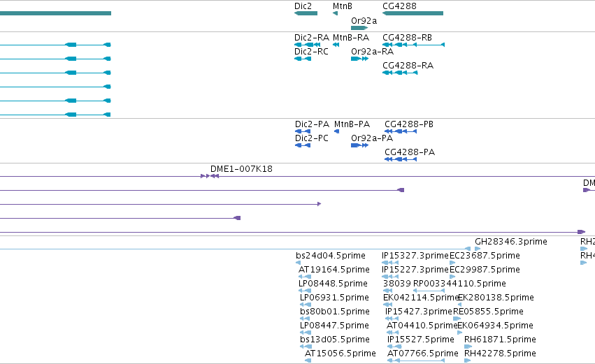
Task: Select the Or92a-PA protein label
Action: (x=372, y=138)
